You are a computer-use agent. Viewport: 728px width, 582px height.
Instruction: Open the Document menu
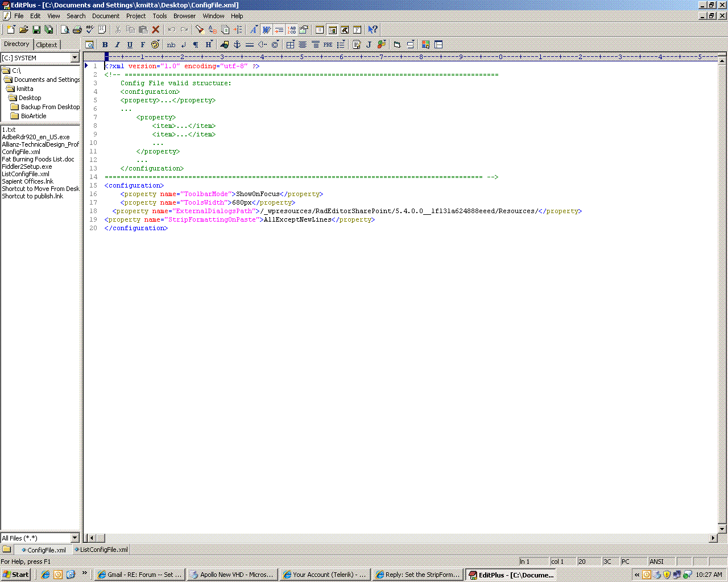106,16
